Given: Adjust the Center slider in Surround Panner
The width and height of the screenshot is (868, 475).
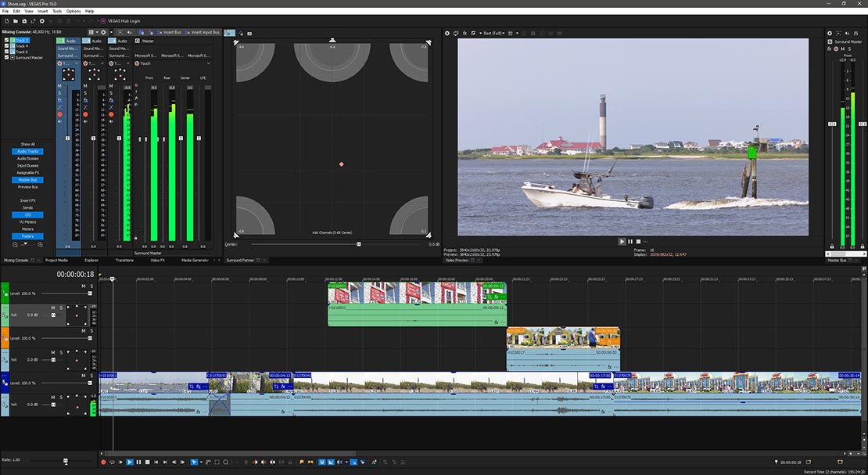Looking at the screenshot, I should click(359, 244).
